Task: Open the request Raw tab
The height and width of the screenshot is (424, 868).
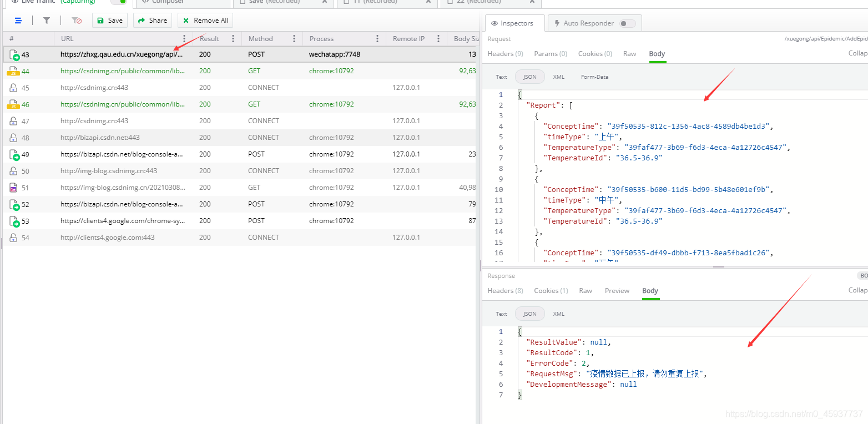Action: click(x=629, y=54)
